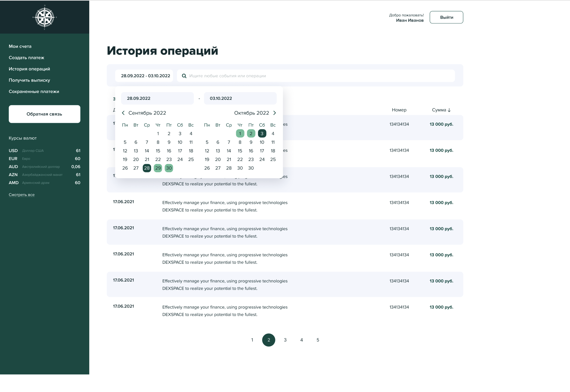Click the История операций page title
The width and height of the screenshot is (570, 392).
pyautogui.click(x=163, y=51)
